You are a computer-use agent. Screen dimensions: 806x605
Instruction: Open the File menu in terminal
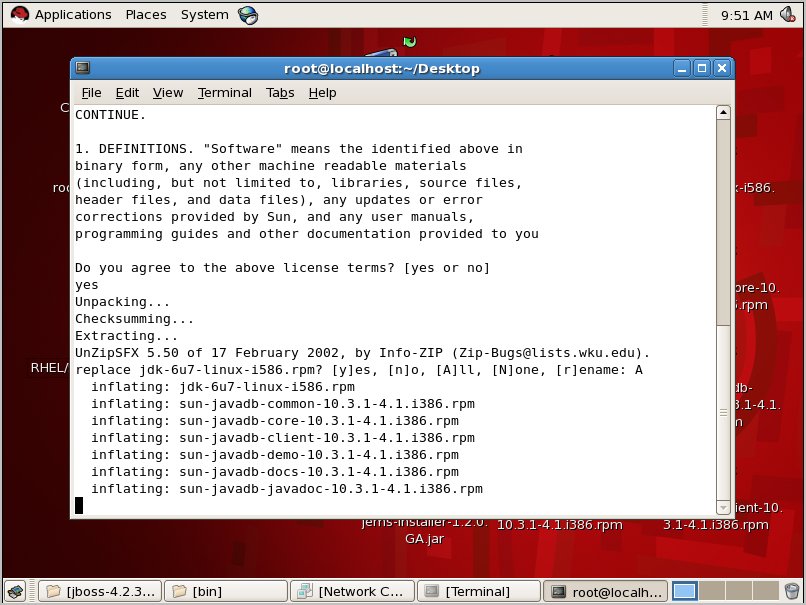(x=91, y=93)
